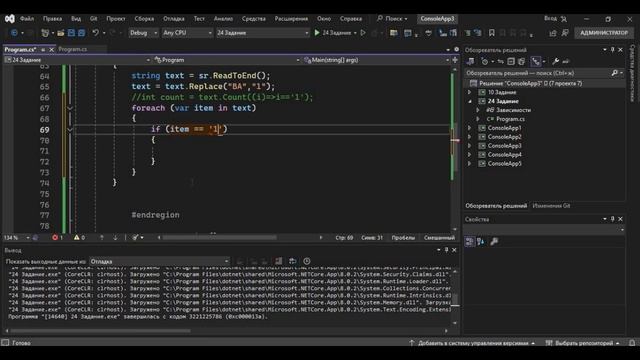
Task: Click the categorized view icon in Свойства
Action: point(470,242)
